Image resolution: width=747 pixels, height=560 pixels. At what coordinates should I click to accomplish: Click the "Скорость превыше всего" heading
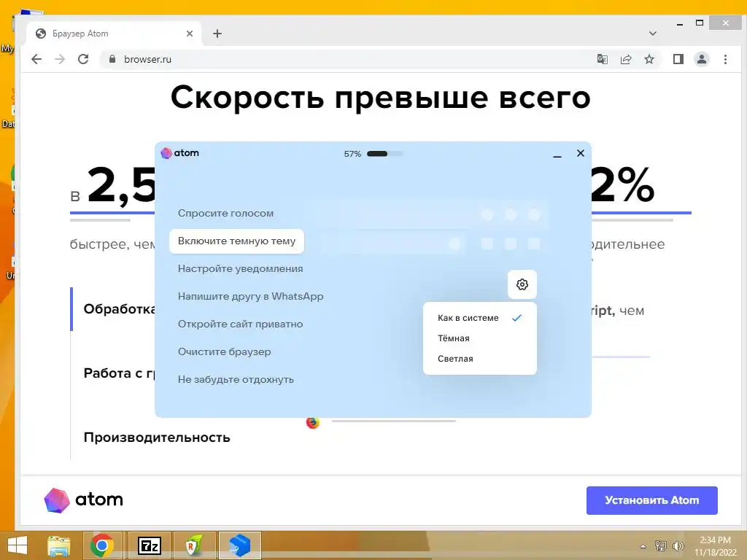click(x=381, y=98)
